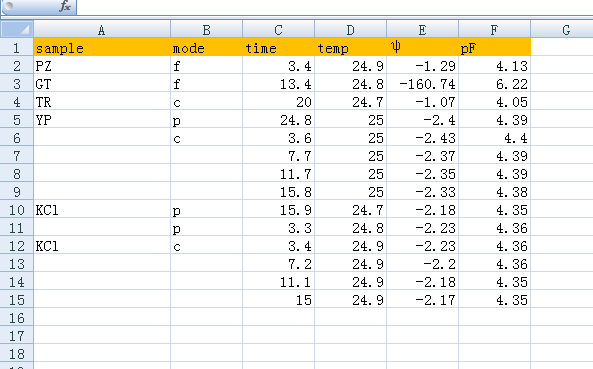Viewport: 593px width, 369px height.
Task: Click the ψ header cell
Action: pyautogui.click(x=422, y=48)
